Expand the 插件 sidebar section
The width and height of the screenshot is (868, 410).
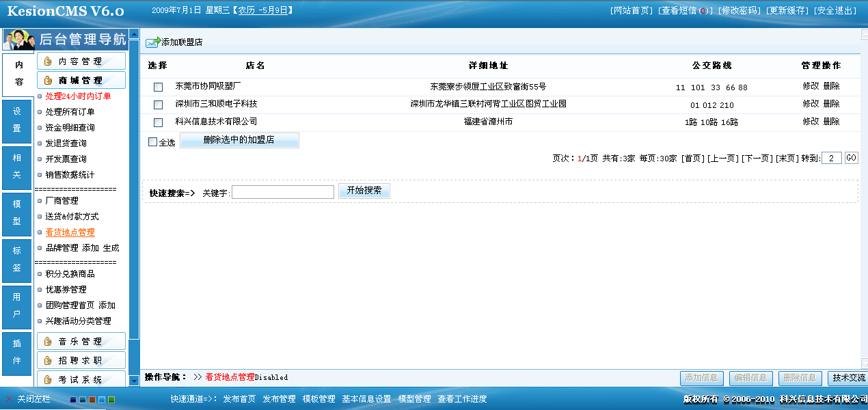(16, 353)
